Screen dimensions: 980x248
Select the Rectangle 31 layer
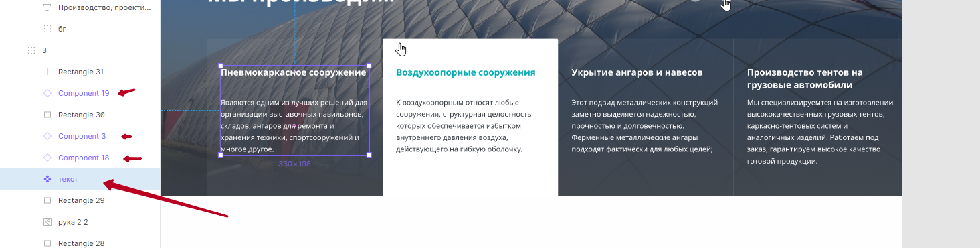point(80,72)
